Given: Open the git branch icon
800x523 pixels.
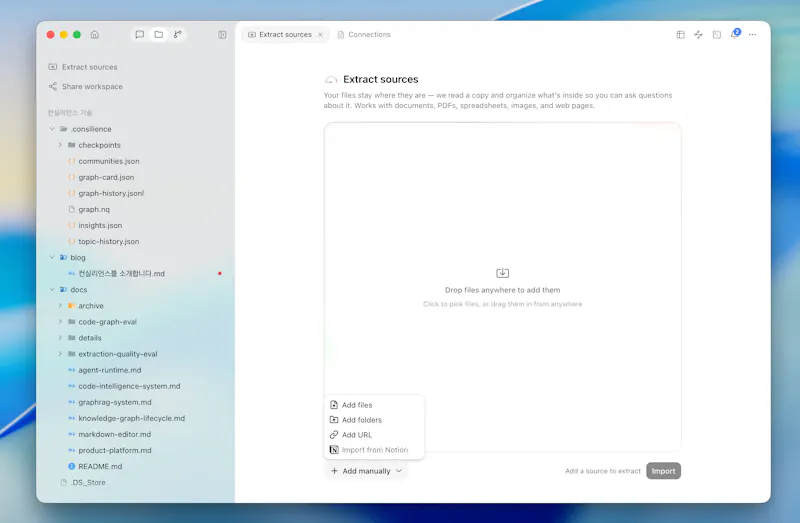Looking at the screenshot, I should [178, 35].
